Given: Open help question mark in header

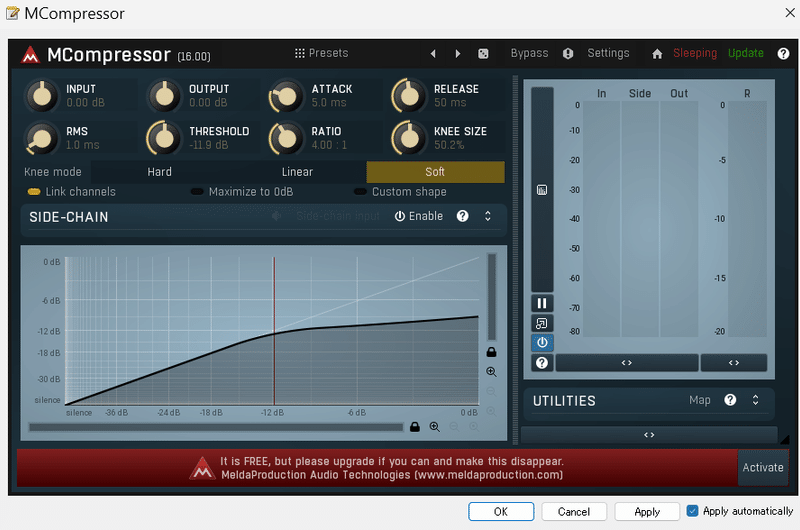Looking at the screenshot, I should click(x=783, y=54).
